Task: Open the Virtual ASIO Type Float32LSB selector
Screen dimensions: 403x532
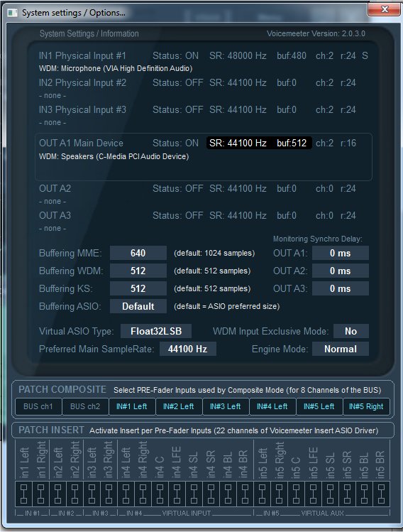Action: pyautogui.click(x=156, y=331)
